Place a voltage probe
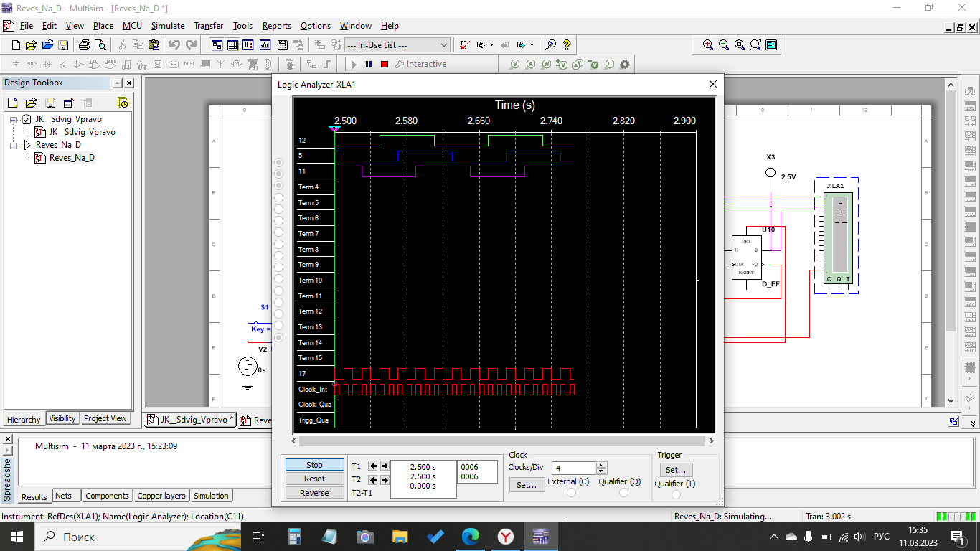Image resolution: width=980 pixels, height=551 pixels. [x=515, y=64]
